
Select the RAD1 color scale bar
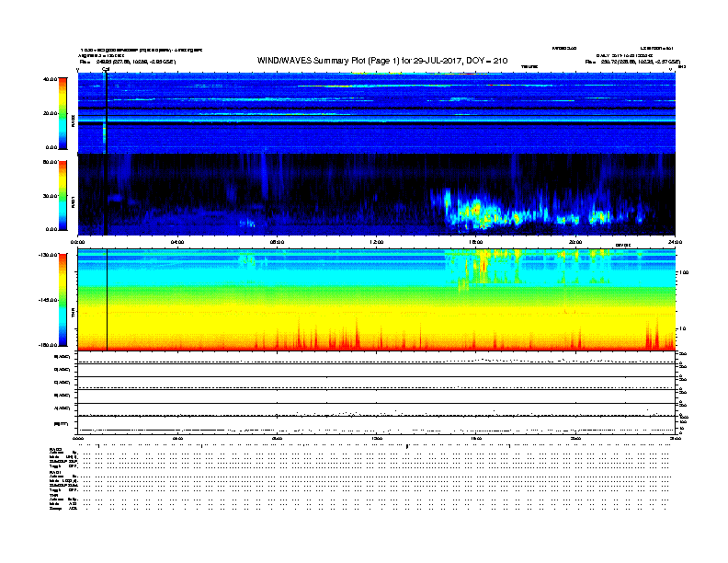point(63,195)
